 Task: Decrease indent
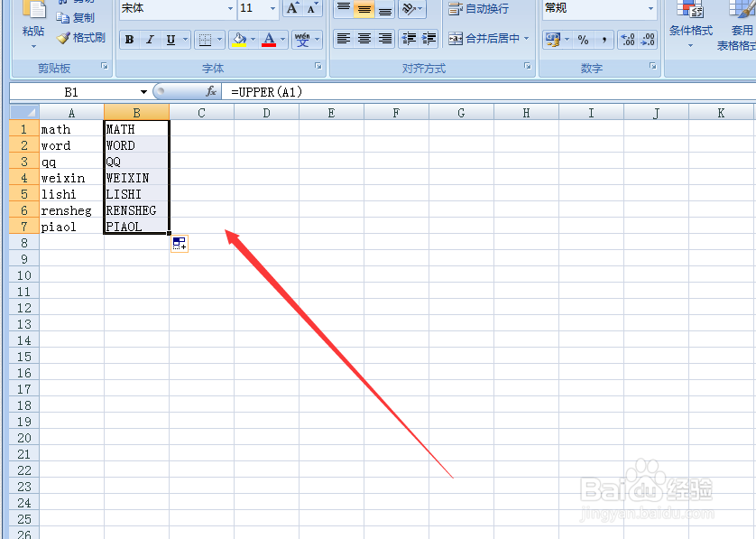pyautogui.click(x=409, y=39)
